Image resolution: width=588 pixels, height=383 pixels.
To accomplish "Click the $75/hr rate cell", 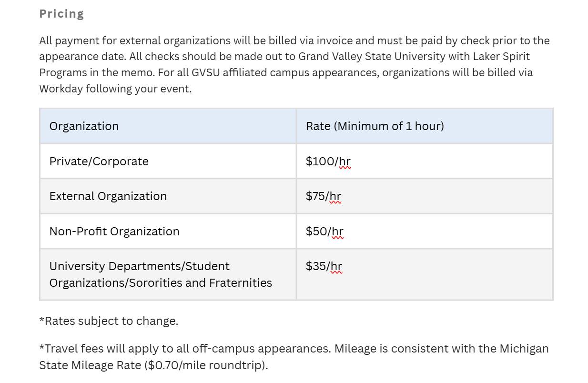I will point(323,196).
